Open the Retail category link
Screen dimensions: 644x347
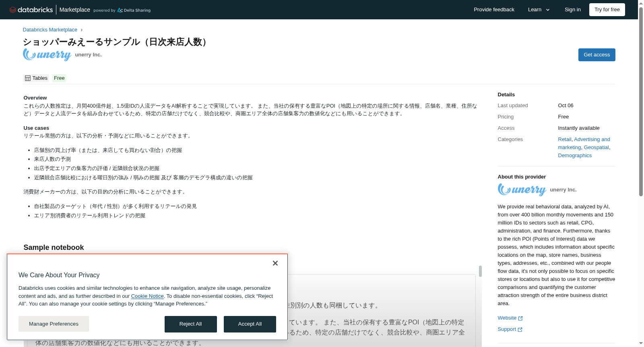pos(564,139)
